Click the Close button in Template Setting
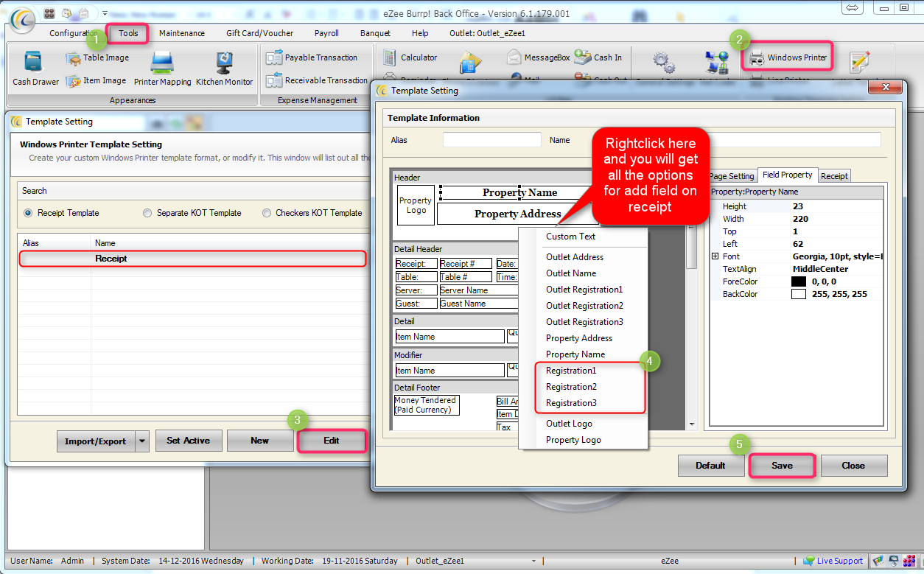The width and height of the screenshot is (924, 574). pos(854,466)
